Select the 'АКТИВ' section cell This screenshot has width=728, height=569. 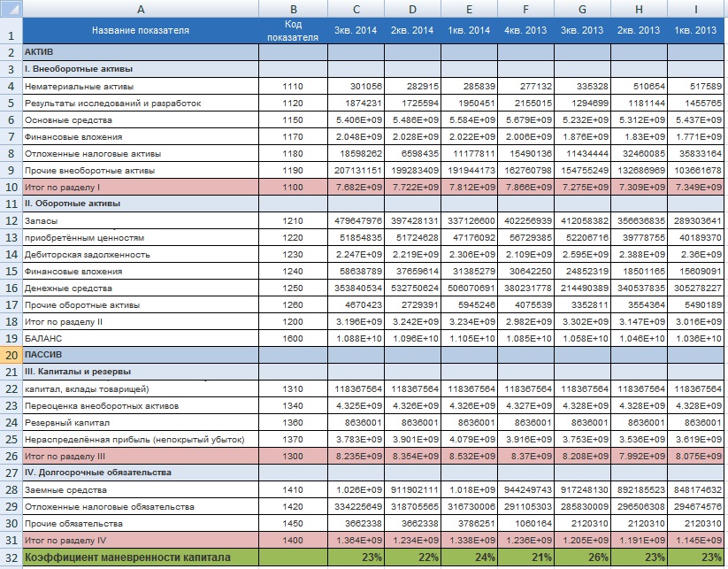[x=140, y=52]
